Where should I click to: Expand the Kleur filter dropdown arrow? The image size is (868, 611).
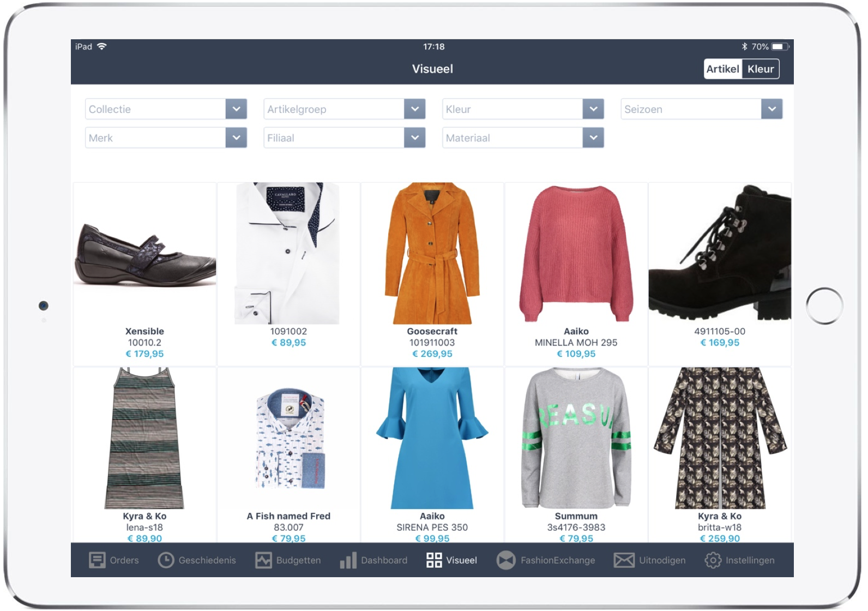coord(593,109)
